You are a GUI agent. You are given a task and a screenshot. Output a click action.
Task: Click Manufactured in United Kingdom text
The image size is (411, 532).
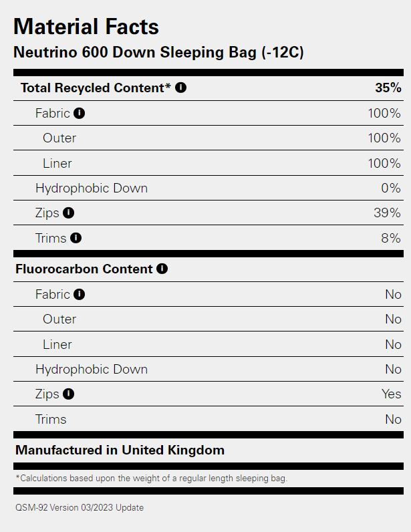tap(120, 450)
